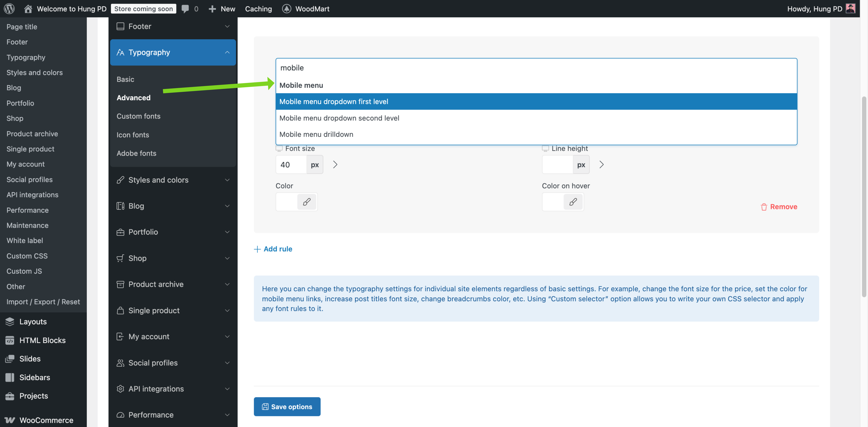
Task: Select Mobile menu dropdown second level option
Action: click(x=536, y=118)
